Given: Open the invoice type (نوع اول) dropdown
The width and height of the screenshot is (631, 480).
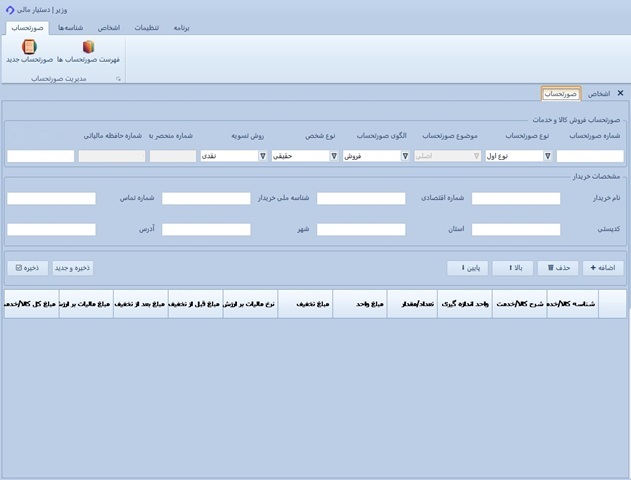Looking at the screenshot, I should [x=547, y=156].
